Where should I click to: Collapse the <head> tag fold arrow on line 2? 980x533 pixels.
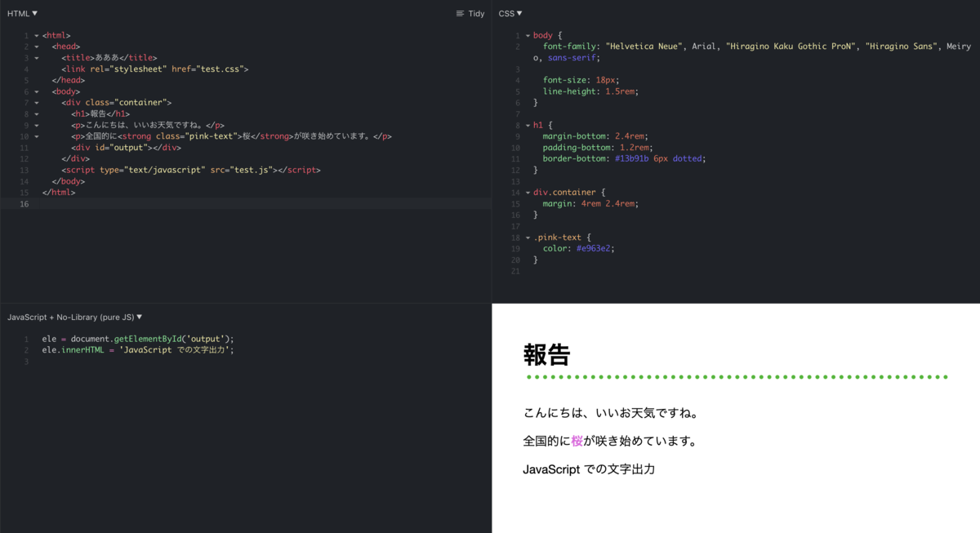point(36,47)
